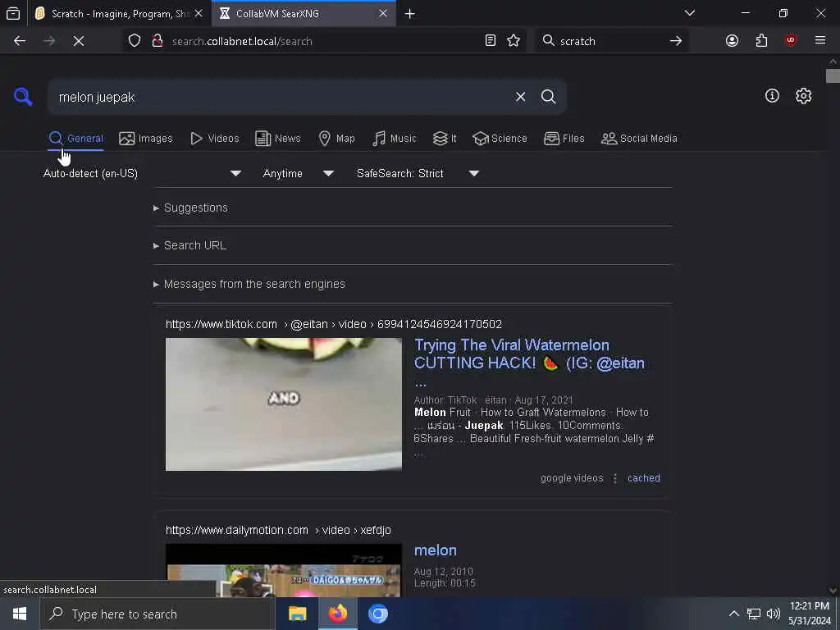Select the Videos search category
840x630 pixels.
[x=214, y=139]
